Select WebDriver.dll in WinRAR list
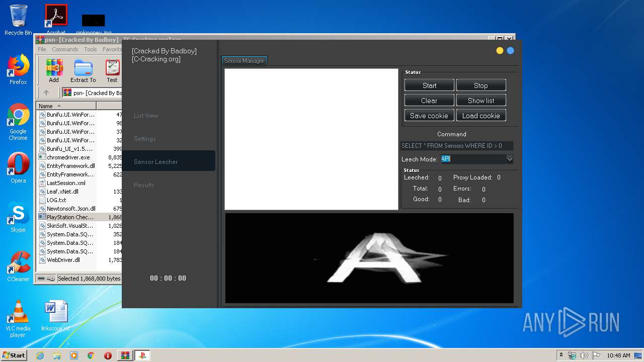This screenshot has height=362, width=644. [x=63, y=260]
